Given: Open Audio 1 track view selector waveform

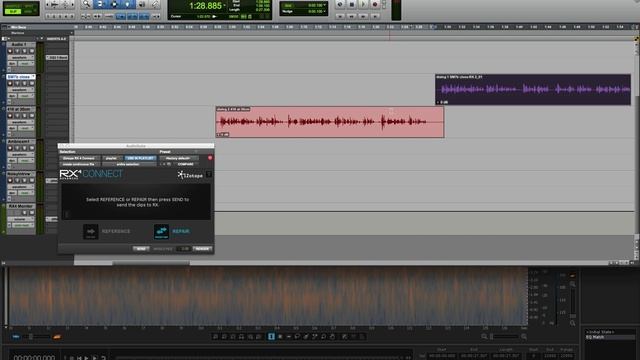Looking at the screenshot, I should pyautogui.click(x=20, y=58).
